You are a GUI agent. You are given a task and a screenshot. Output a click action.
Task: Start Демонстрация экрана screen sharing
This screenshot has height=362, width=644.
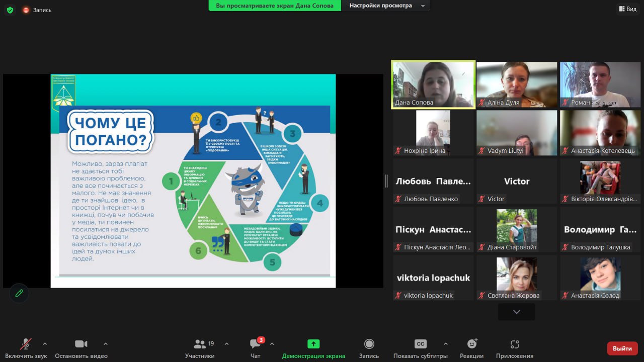point(313,349)
